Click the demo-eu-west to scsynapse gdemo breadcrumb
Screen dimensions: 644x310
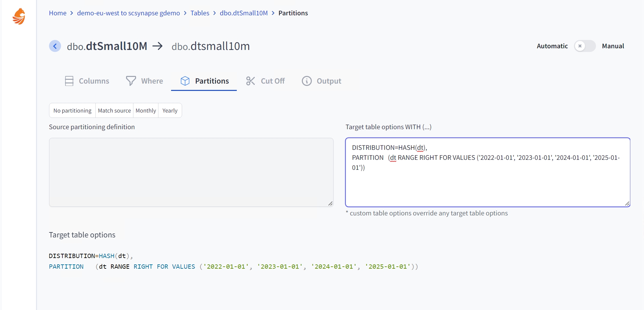pos(128,13)
